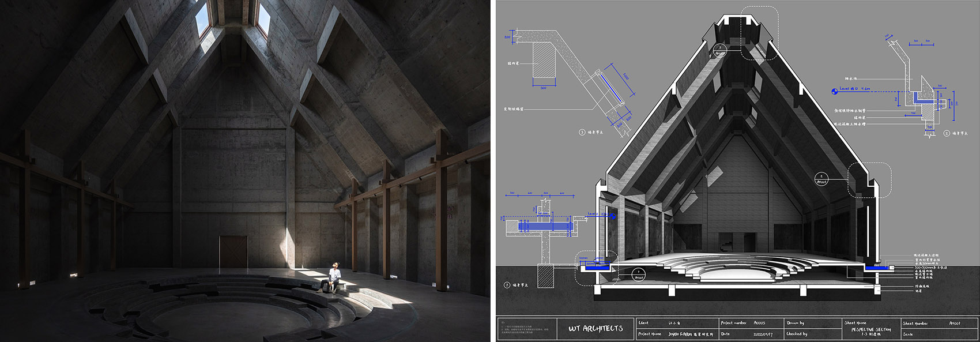This screenshot has height=342, width=980.
Task: Click the blue level marker in the upper-right detail
Action: (x=835, y=91)
